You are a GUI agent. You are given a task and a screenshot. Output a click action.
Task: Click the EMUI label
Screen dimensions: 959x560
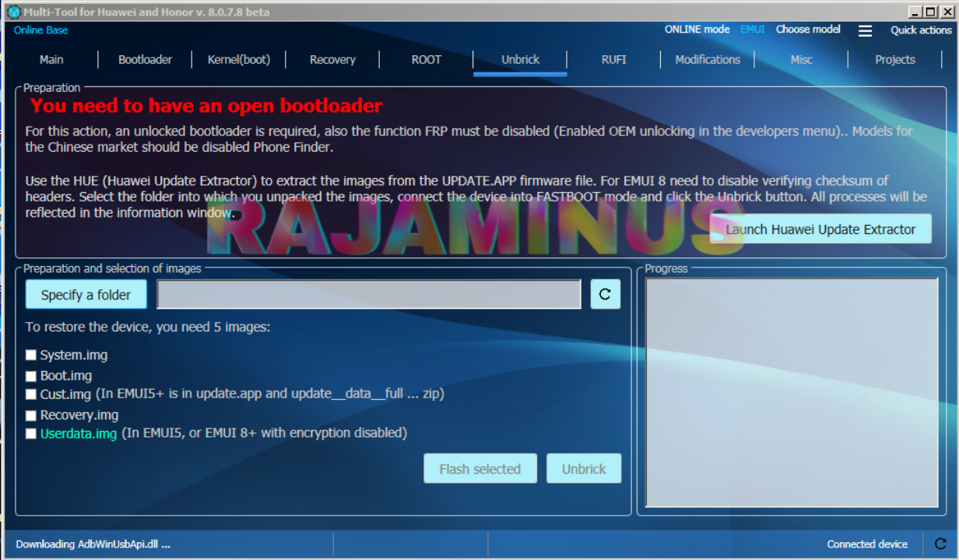(752, 30)
